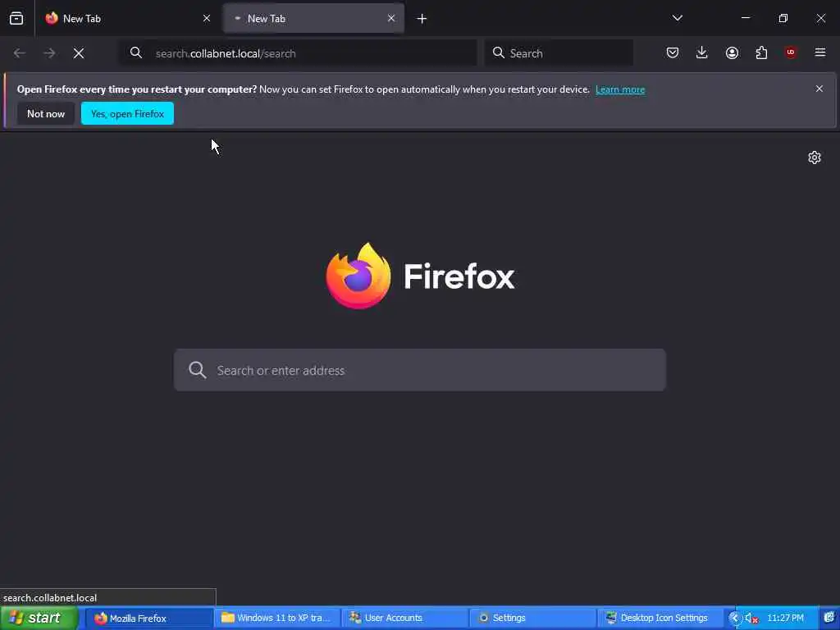Open the hamburger application menu
This screenshot has width=840, height=630.
click(820, 52)
